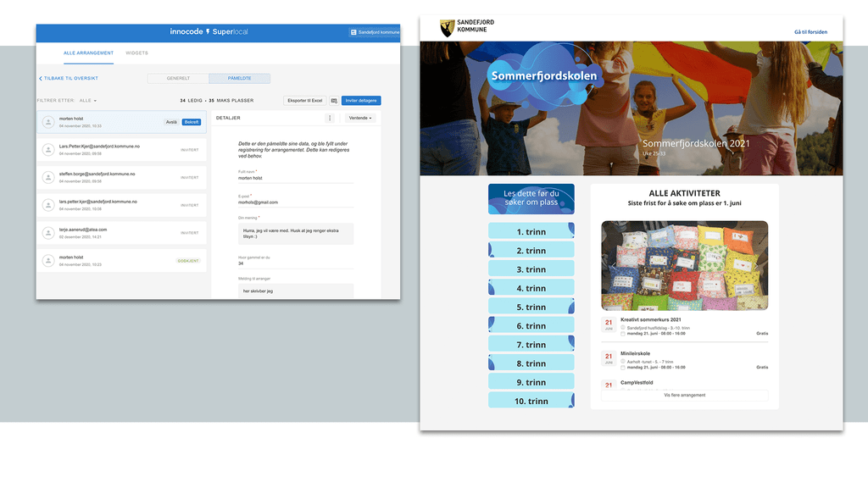Screen dimensions: 868x482
Task: Click the 21 juni date badge for Kreativt sommerkurs
Action: tap(609, 324)
